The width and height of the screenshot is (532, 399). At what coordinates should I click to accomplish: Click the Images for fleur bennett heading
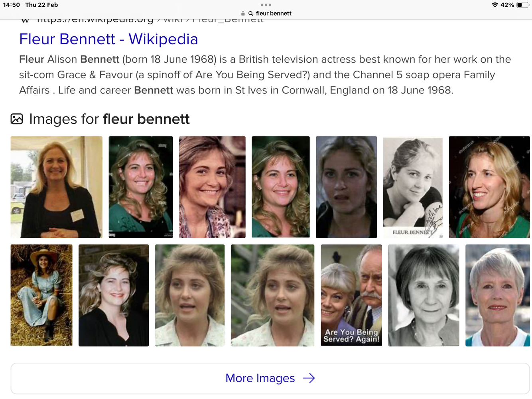tap(109, 119)
